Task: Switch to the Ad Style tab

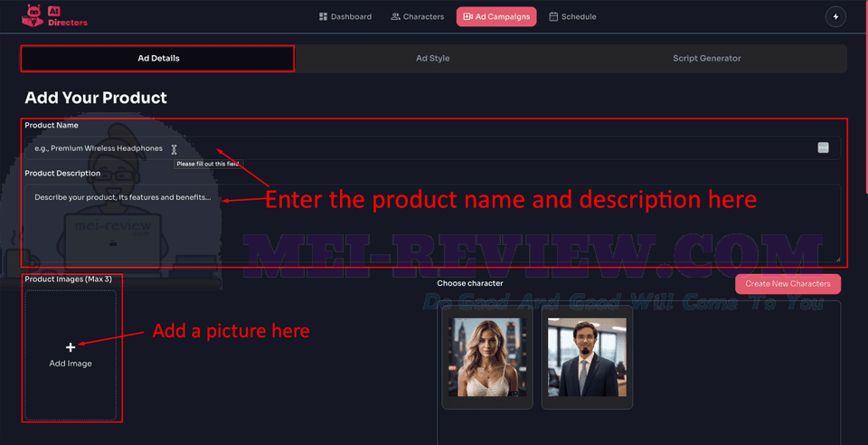Action: coord(432,58)
